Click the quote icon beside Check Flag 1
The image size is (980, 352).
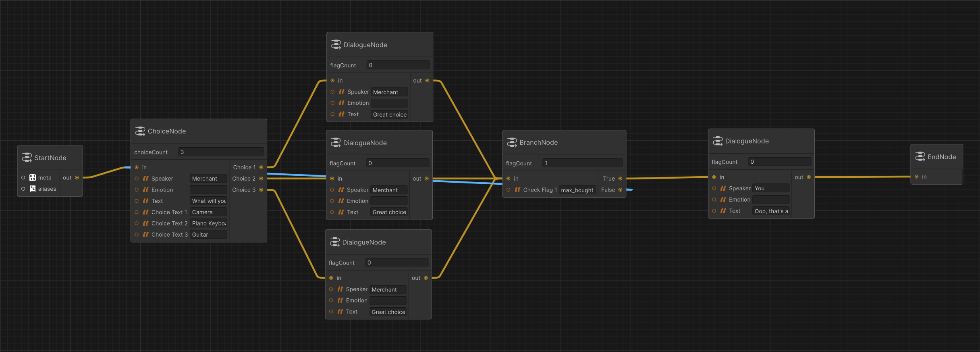[x=518, y=190]
